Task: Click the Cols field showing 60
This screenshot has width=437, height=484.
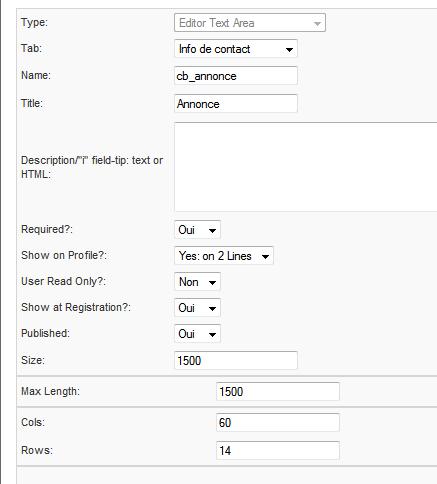Action: click(278, 422)
